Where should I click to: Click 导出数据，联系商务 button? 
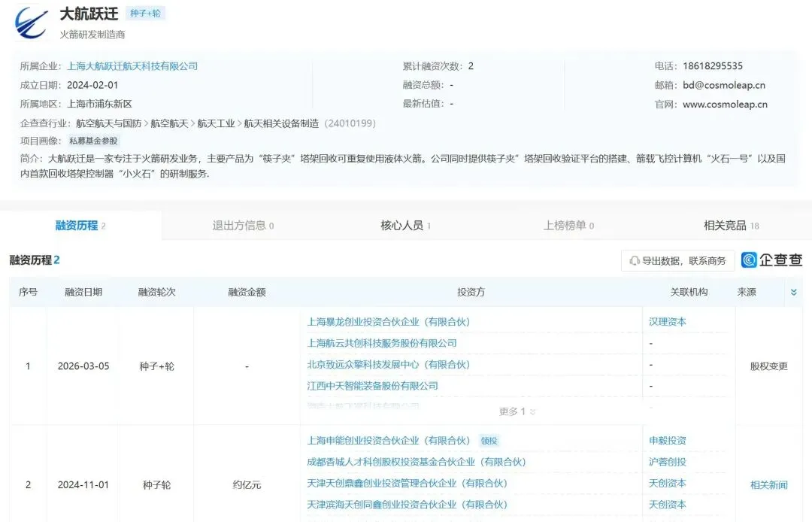(677, 260)
